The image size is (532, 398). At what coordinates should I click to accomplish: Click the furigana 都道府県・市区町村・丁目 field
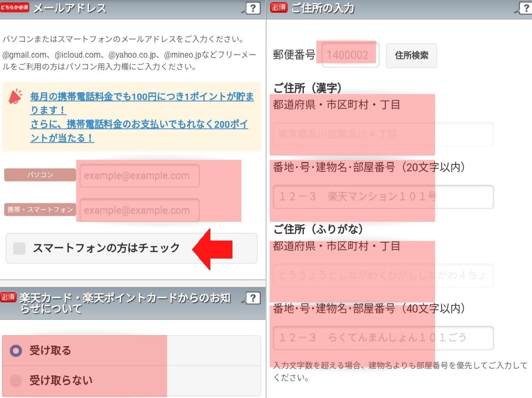(383, 276)
